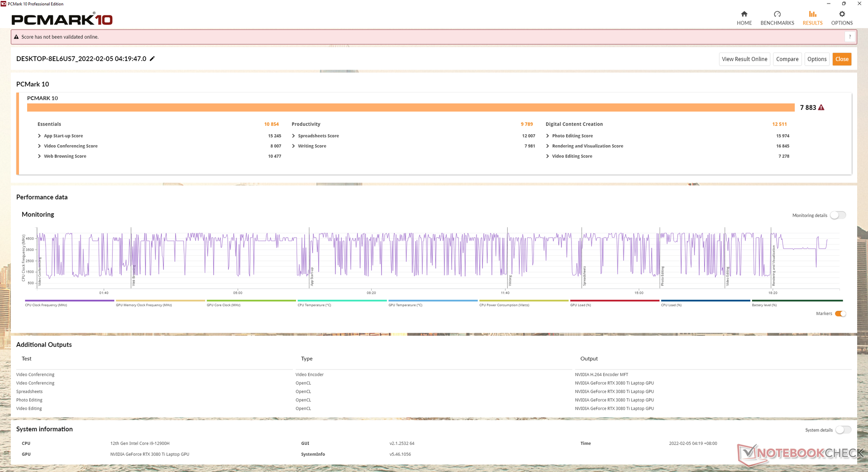Click the warning icon in validation banner
Image resolution: width=868 pixels, height=472 pixels.
(x=16, y=37)
